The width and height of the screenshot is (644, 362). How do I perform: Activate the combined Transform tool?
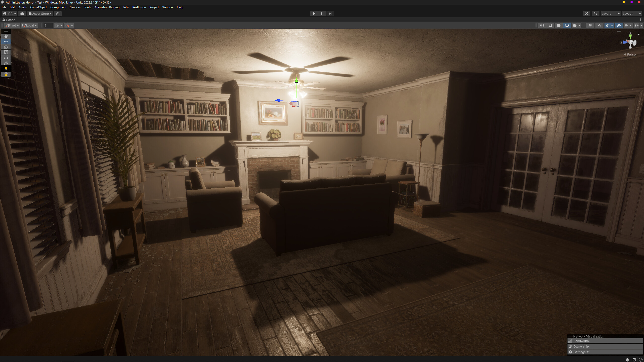6,63
